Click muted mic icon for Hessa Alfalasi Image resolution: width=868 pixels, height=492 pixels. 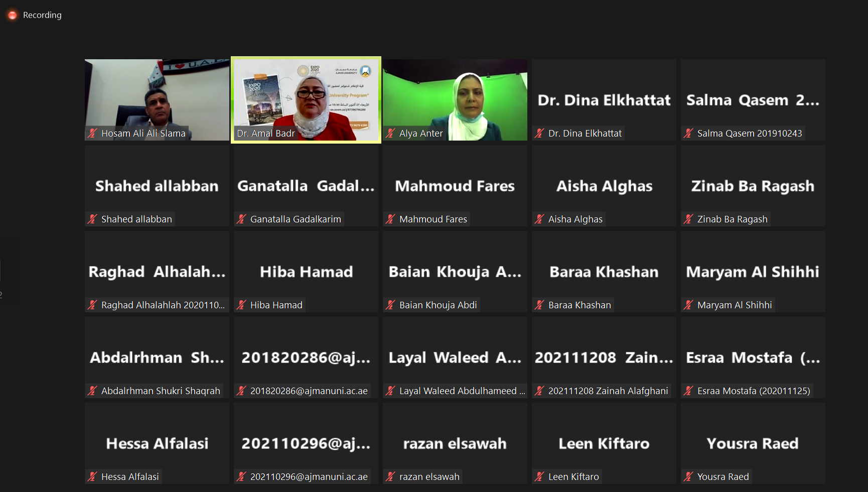pos(92,476)
